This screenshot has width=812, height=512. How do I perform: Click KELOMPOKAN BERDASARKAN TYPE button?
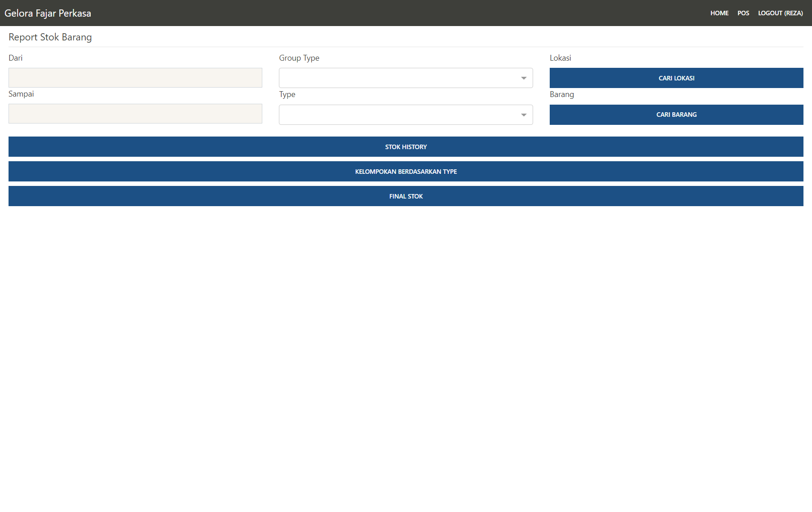[406, 171]
